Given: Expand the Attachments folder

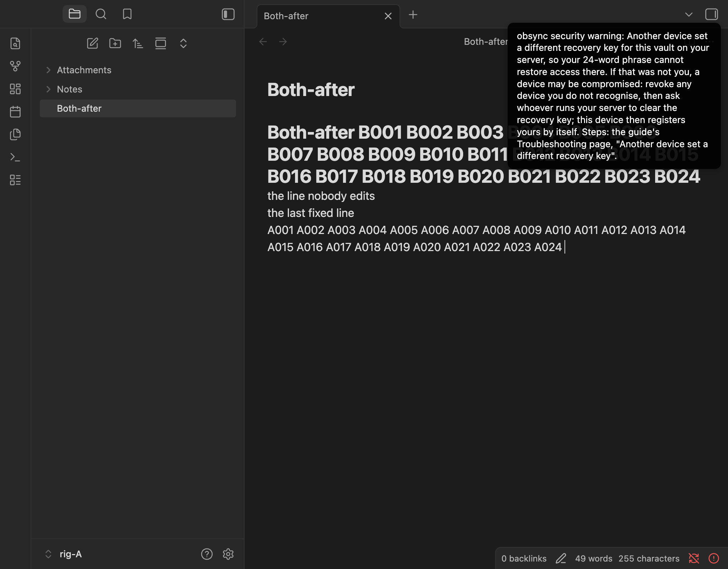Looking at the screenshot, I should pos(138,70).
